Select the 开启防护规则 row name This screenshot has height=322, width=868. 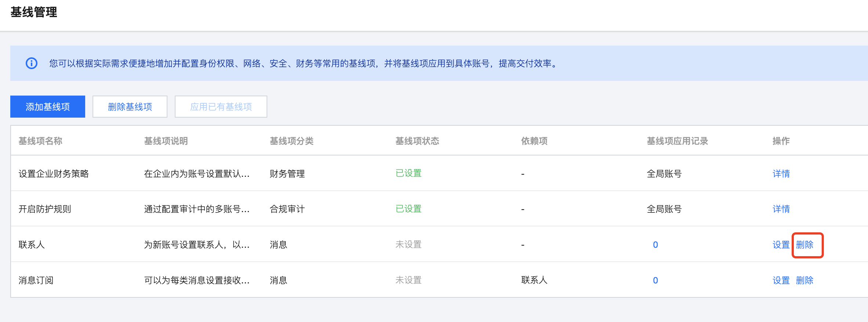coord(45,209)
